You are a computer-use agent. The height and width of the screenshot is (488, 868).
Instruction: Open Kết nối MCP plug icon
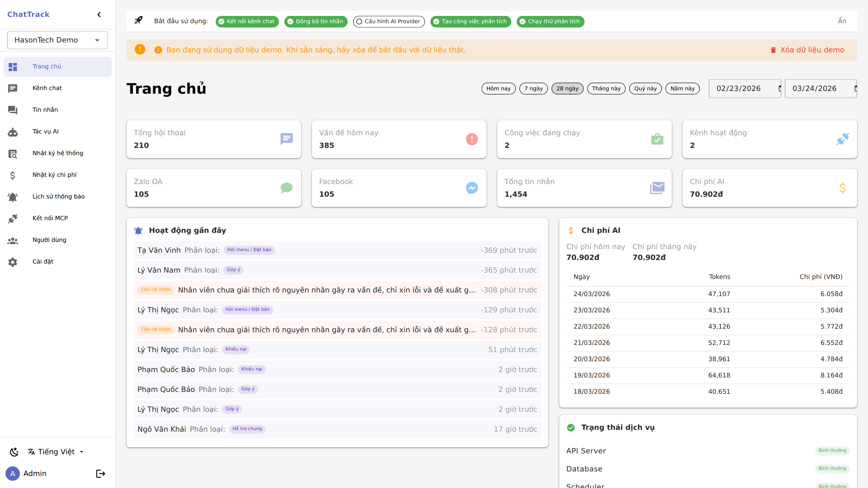pyautogui.click(x=12, y=219)
